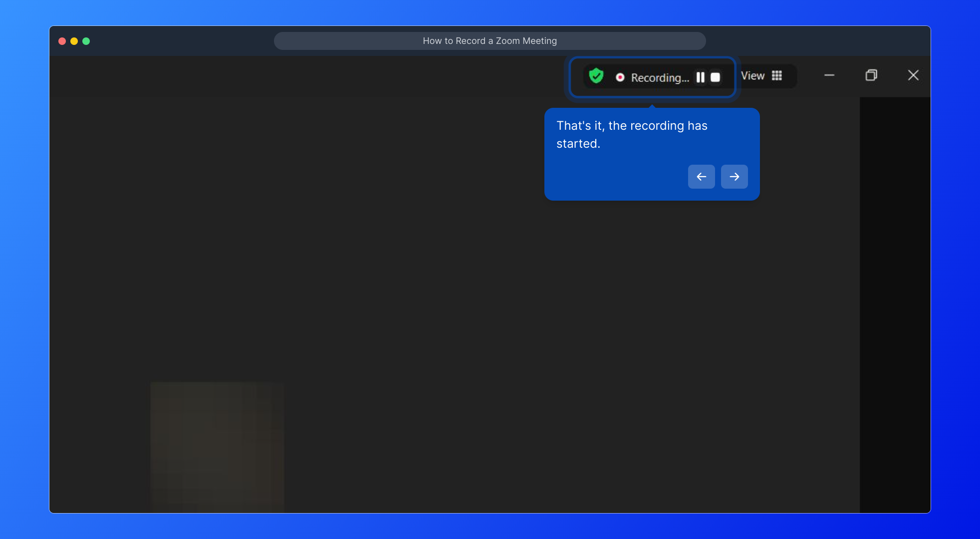This screenshot has width=980, height=539.
Task: Click the yellow macOS minimize dot
Action: pos(74,41)
